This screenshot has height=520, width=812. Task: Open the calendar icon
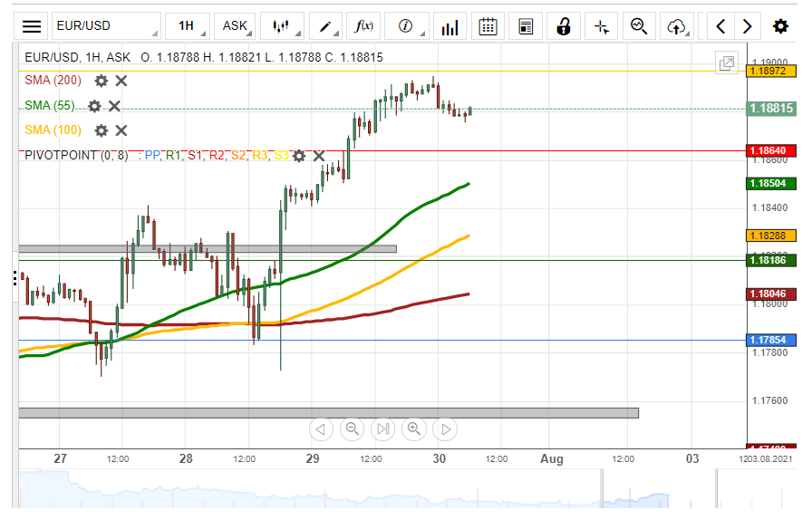[x=488, y=26]
